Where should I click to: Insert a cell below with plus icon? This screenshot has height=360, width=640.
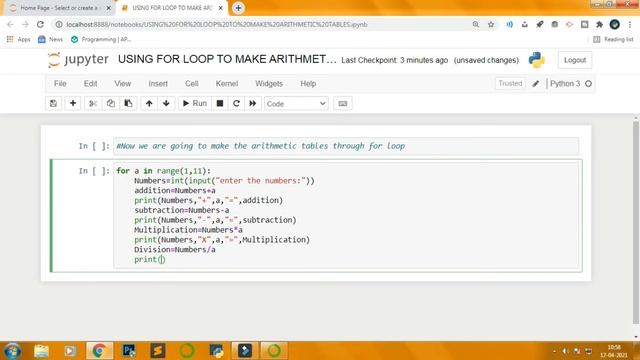click(73, 104)
